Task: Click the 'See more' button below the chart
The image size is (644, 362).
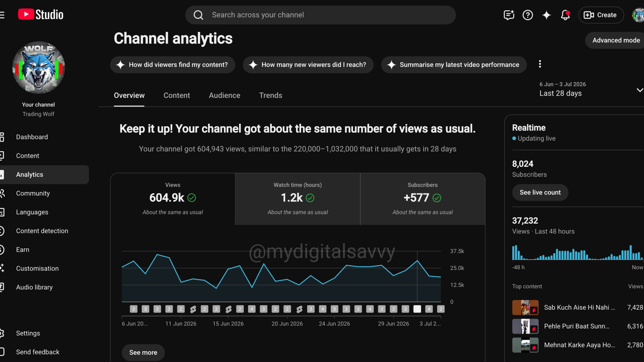Action: (143, 352)
